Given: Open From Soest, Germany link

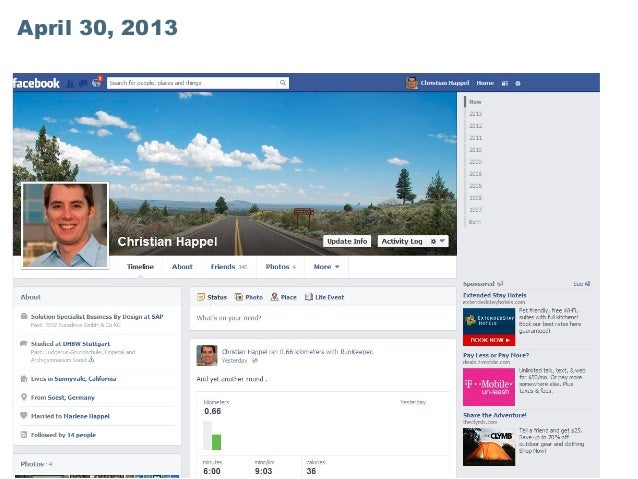Looking at the screenshot, I should [x=63, y=397].
